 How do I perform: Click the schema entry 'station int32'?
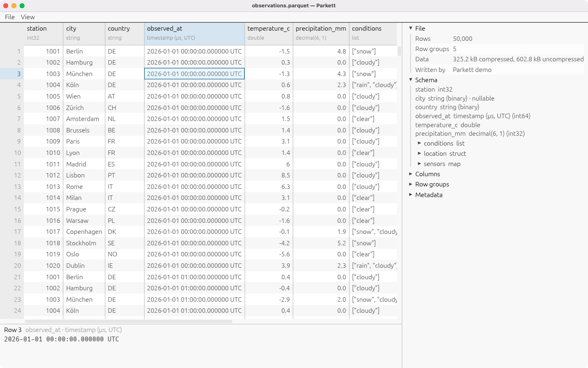[434, 89]
